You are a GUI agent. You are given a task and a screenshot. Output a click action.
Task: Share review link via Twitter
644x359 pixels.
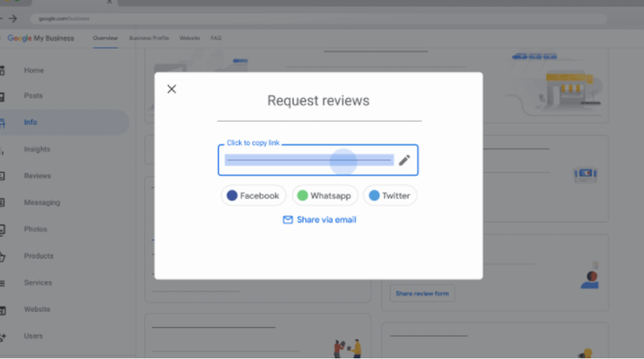[x=389, y=195]
